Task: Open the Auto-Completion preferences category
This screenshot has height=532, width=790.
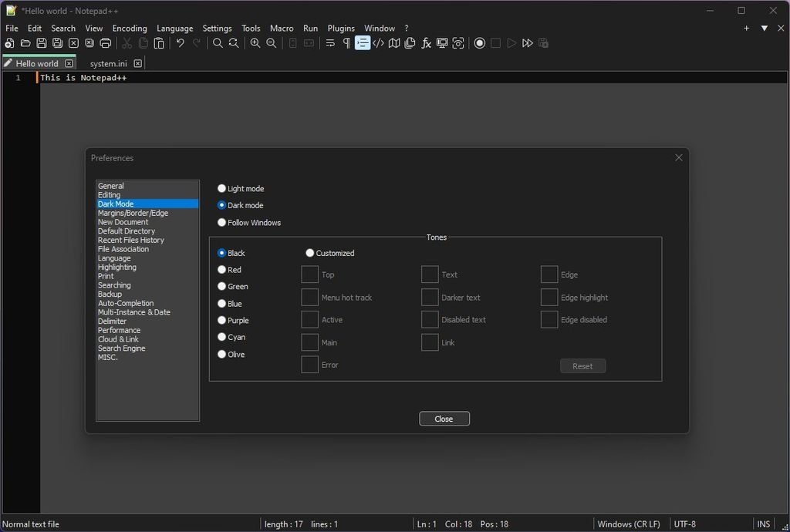Action: (126, 303)
